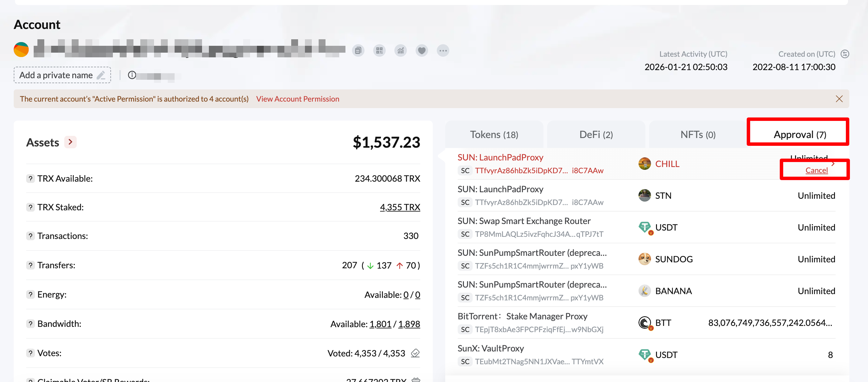Open the contract address in the CHILL row

coord(539,170)
